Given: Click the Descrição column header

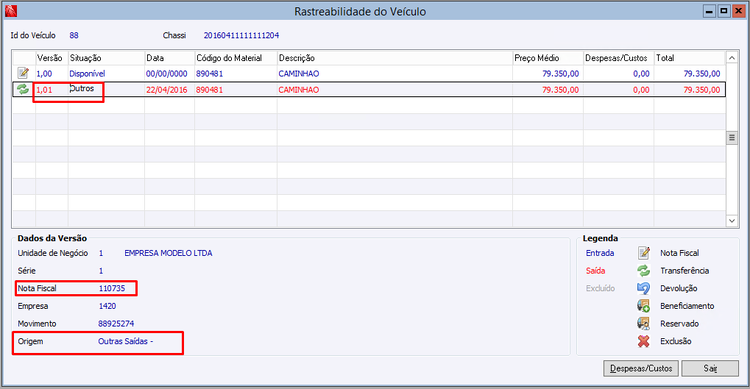Looking at the screenshot, I should (395, 58).
